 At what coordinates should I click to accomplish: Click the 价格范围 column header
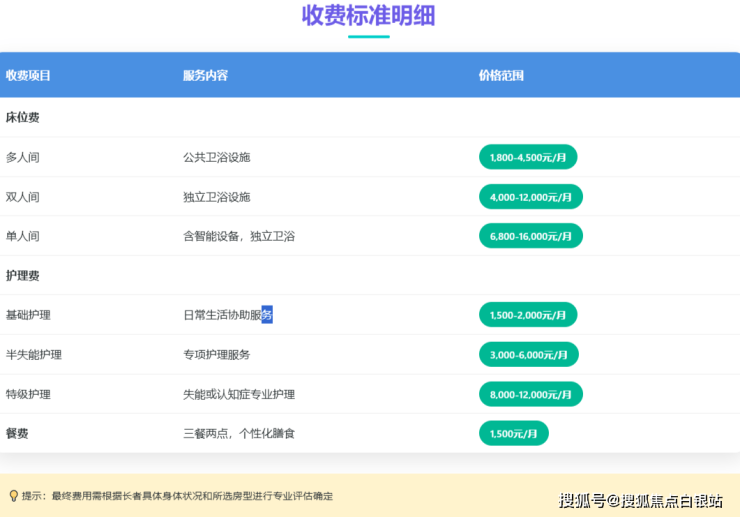click(501, 75)
